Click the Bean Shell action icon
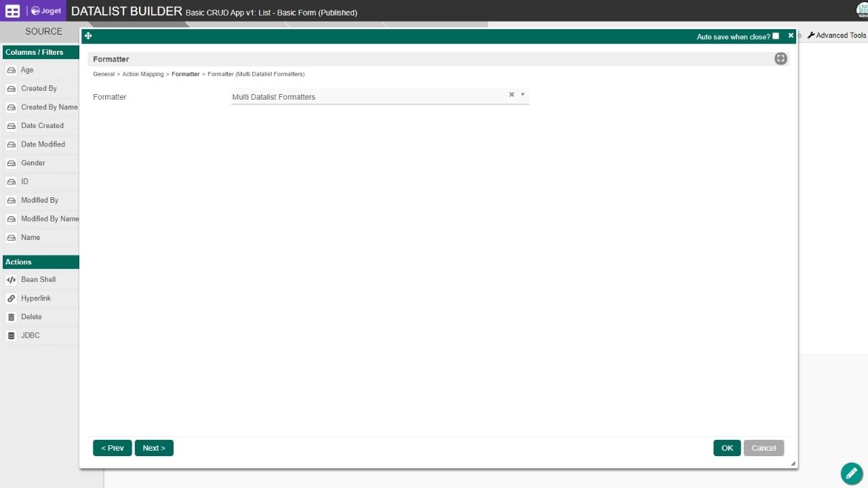The height and width of the screenshot is (488, 868). (11, 280)
